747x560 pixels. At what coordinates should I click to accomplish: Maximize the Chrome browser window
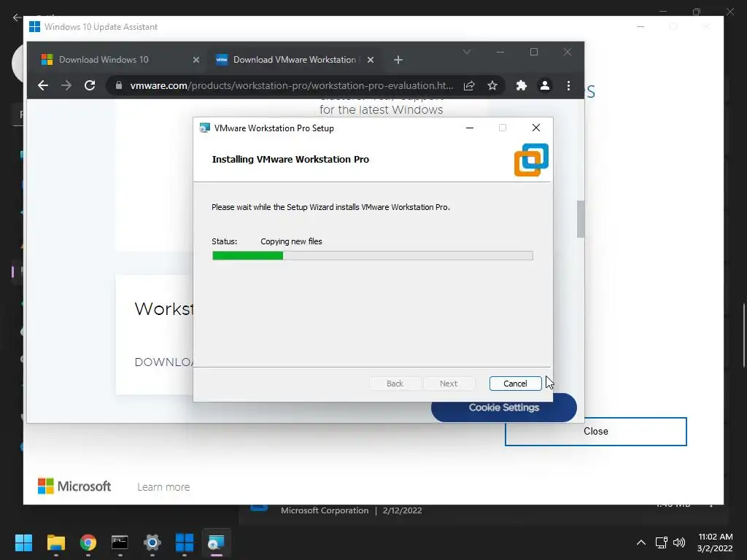pyautogui.click(x=534, y=52)
